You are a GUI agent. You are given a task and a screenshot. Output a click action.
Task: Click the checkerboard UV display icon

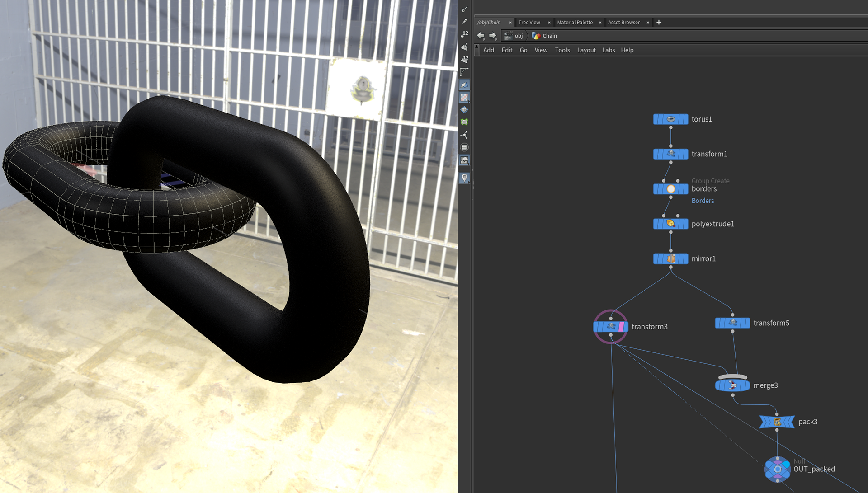(464, 97)
